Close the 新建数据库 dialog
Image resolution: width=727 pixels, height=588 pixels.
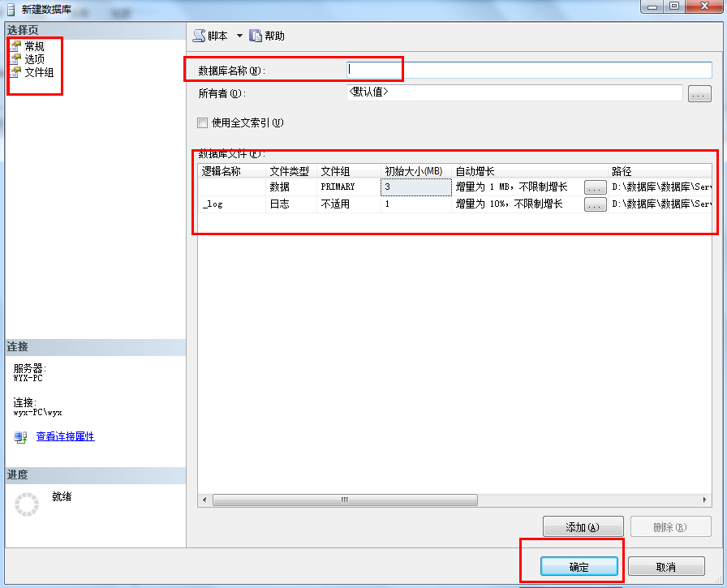pos(705,6)
